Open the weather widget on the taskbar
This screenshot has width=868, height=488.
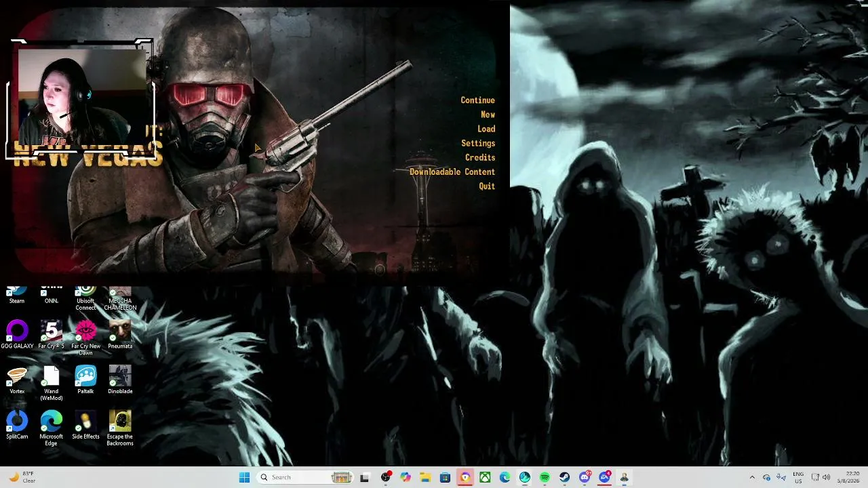(22, 477)
